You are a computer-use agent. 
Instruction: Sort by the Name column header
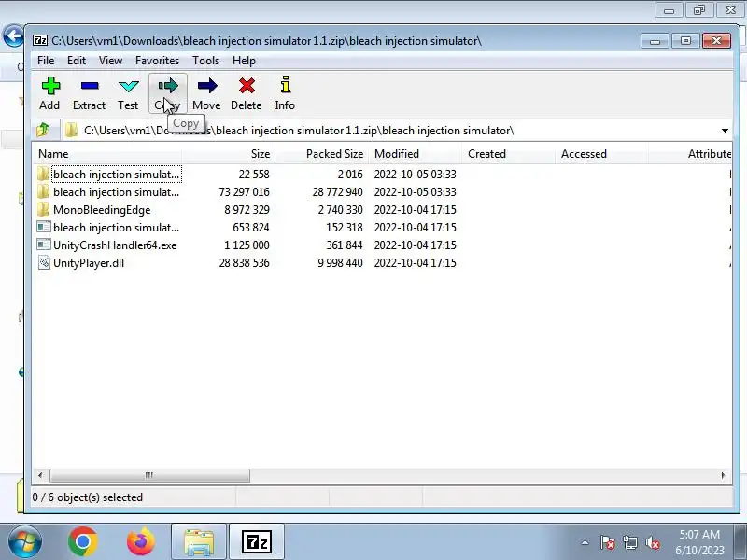(x=107, y=154)
